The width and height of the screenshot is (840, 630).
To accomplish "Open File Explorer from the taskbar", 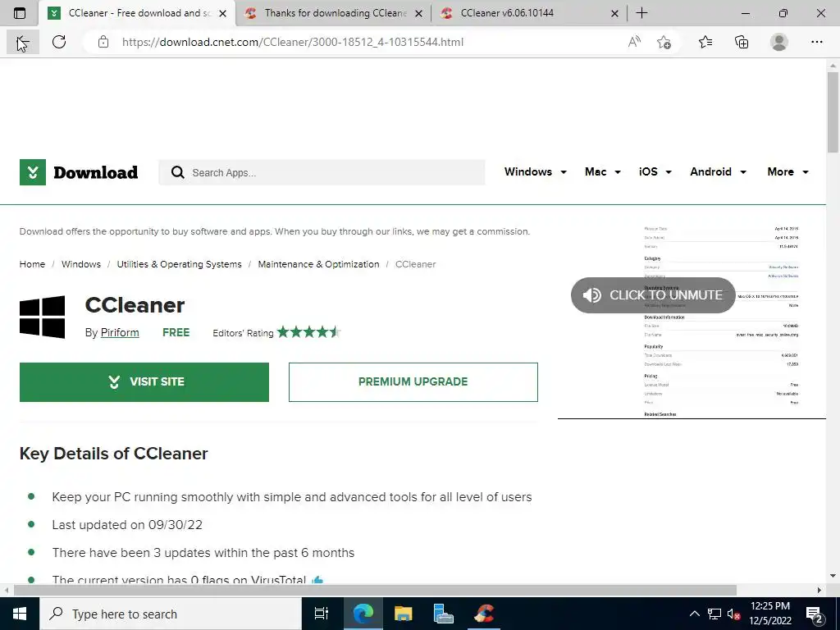I will 404,614.
